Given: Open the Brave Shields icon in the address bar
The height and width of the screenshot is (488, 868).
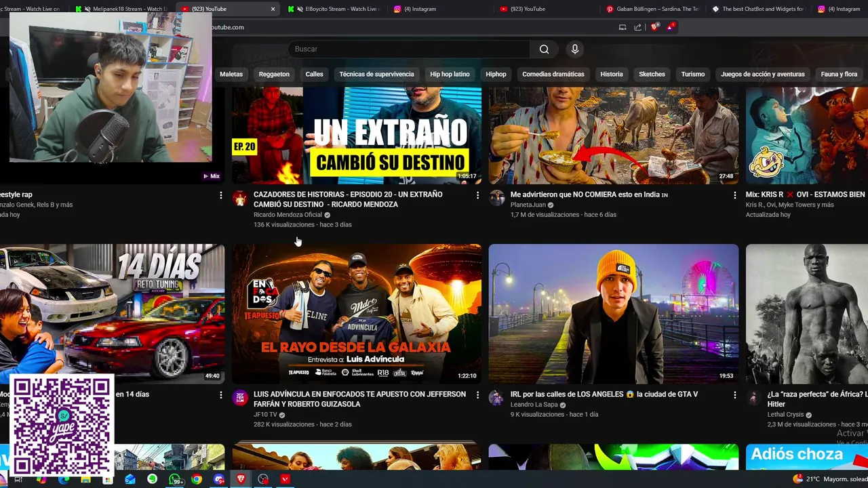Looking at the screenshot, I should (654, 27).
